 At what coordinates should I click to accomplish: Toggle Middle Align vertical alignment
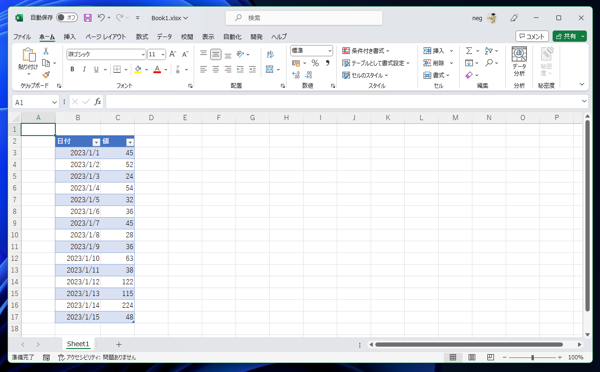point(216,54)
